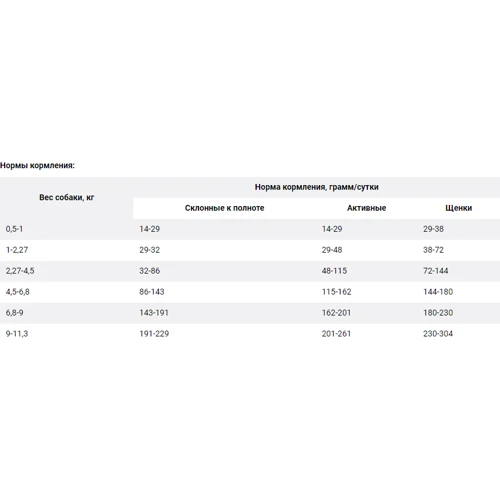Click the 'Щенки' column header
500x500 pixels.
[x=459, y=208]
